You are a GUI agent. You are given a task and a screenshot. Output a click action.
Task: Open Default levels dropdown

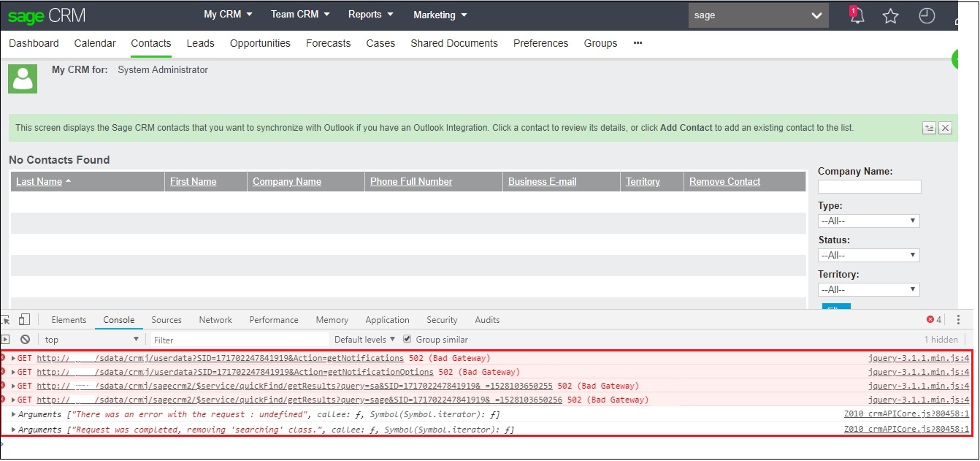pos(364,340)
